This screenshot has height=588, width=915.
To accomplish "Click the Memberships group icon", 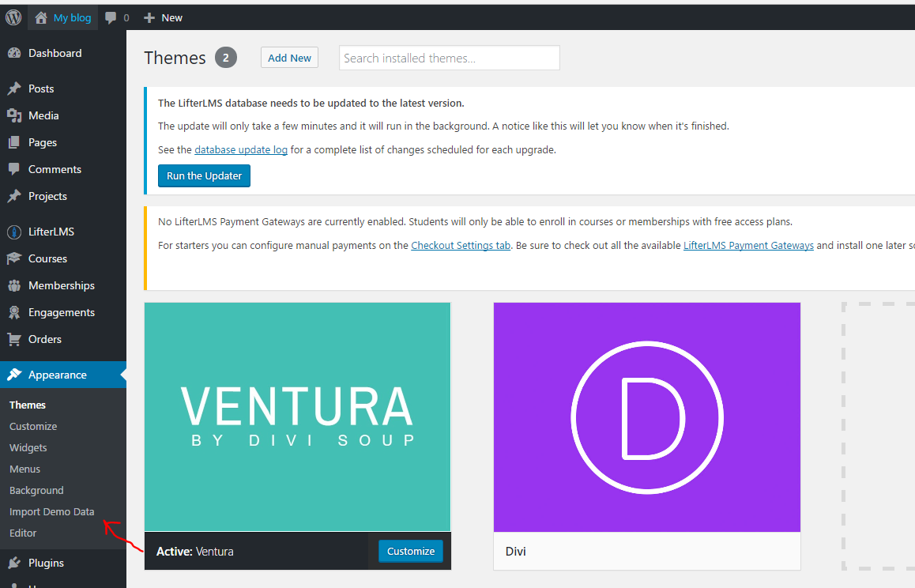I will click(14, 285).
